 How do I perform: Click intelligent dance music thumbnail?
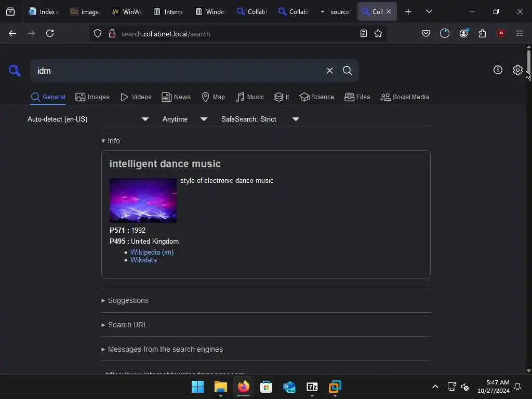click(x=143, y=200)
